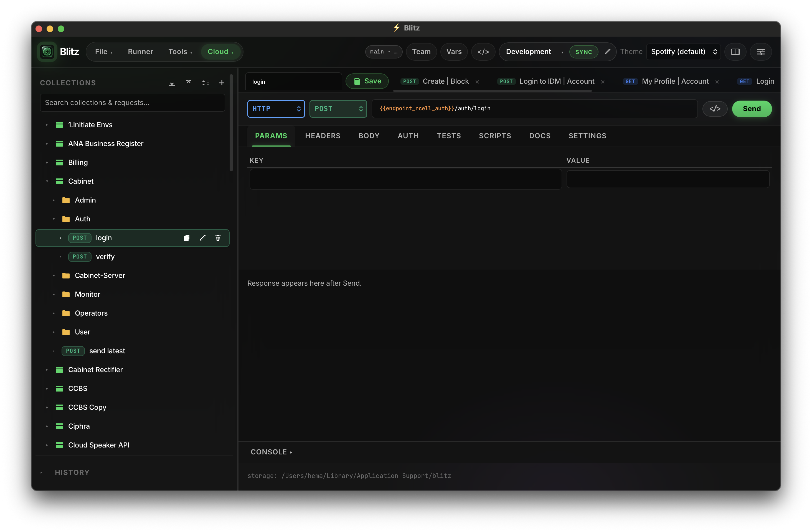The image size is (812, 532).
Task: Click the main branch selector
Action: pyautogui.click(x=384, y=52)
